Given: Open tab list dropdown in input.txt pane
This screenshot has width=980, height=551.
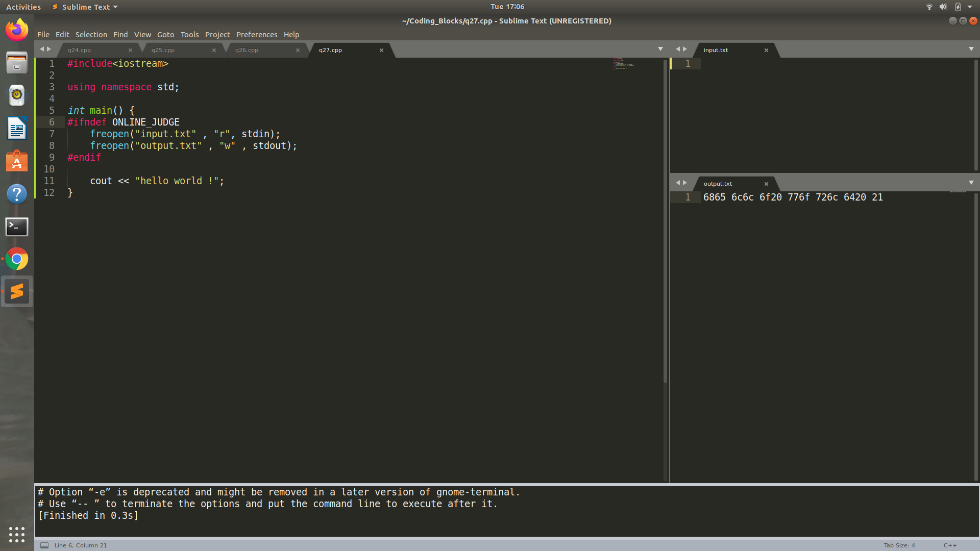Looking at the screenshot, I should coord(971,49).
